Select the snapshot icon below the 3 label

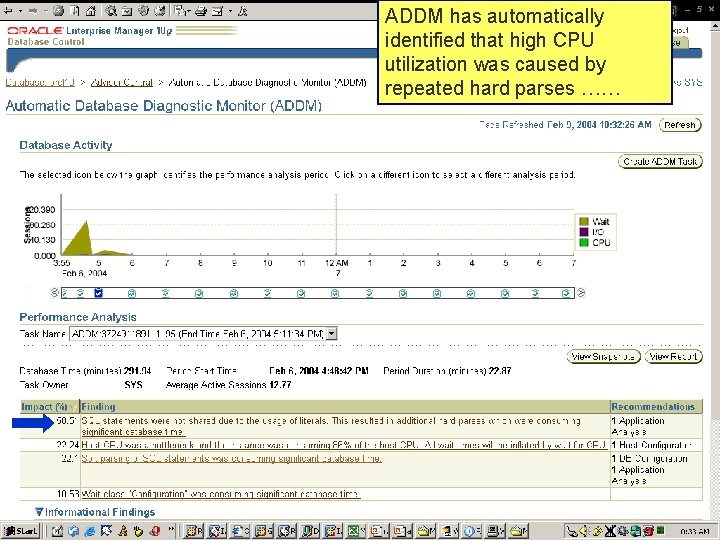pyautogui.click(x=437, y=293)
